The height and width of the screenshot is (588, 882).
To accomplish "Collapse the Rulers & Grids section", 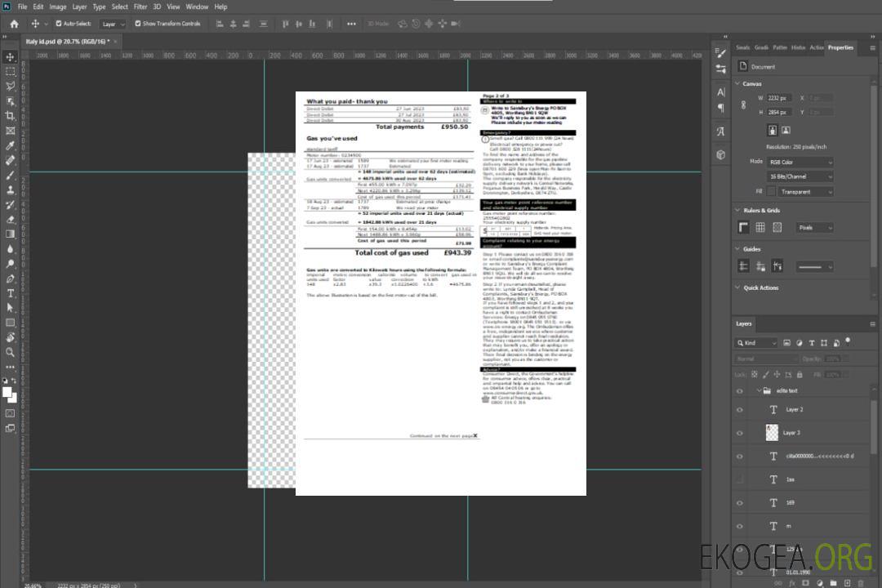I will pos(739,211).
